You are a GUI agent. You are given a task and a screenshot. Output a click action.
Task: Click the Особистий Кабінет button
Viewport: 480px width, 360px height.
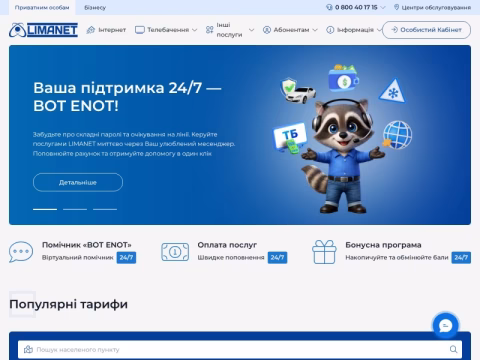point(426,30)
